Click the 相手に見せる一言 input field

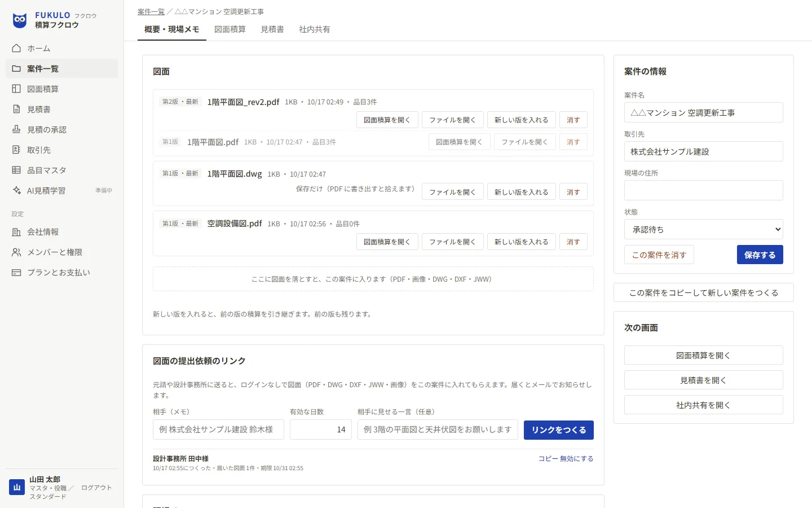438,430
